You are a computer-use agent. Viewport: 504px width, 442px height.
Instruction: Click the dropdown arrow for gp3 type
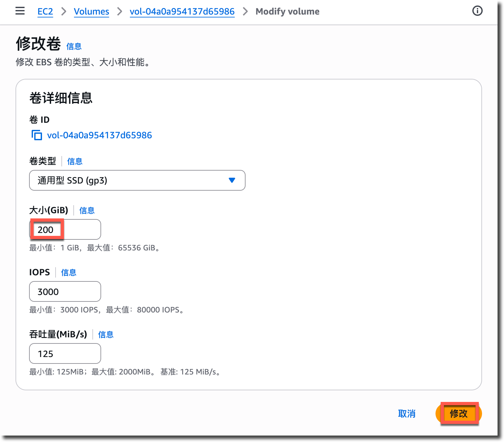tap(232, 180)
